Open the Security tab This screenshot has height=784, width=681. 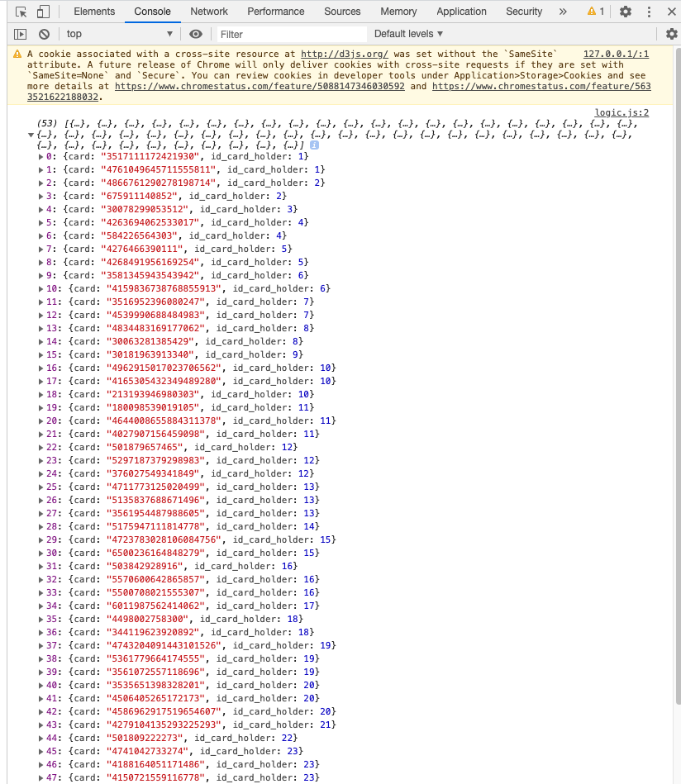click(x=524, y=12)
